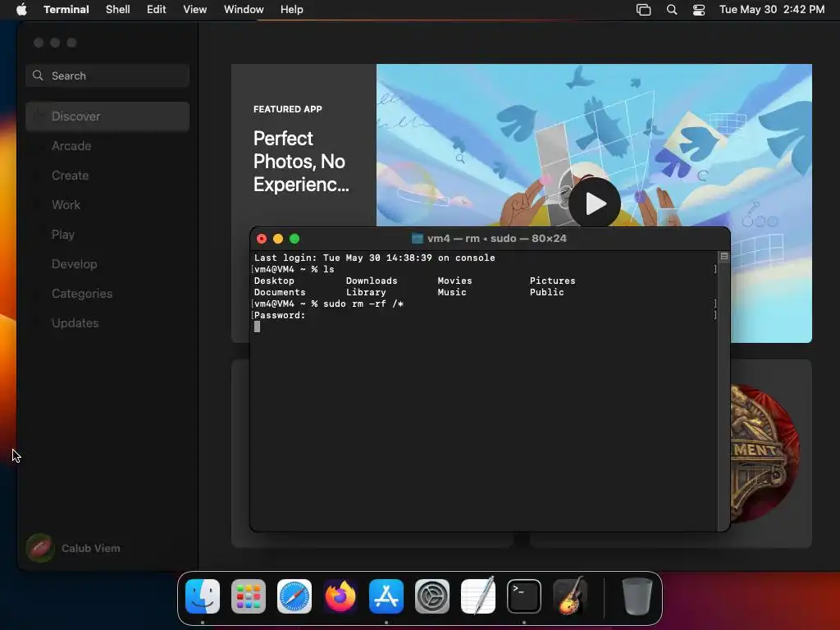
Task: Open the Terminal application menu
Action: point(66,10)
